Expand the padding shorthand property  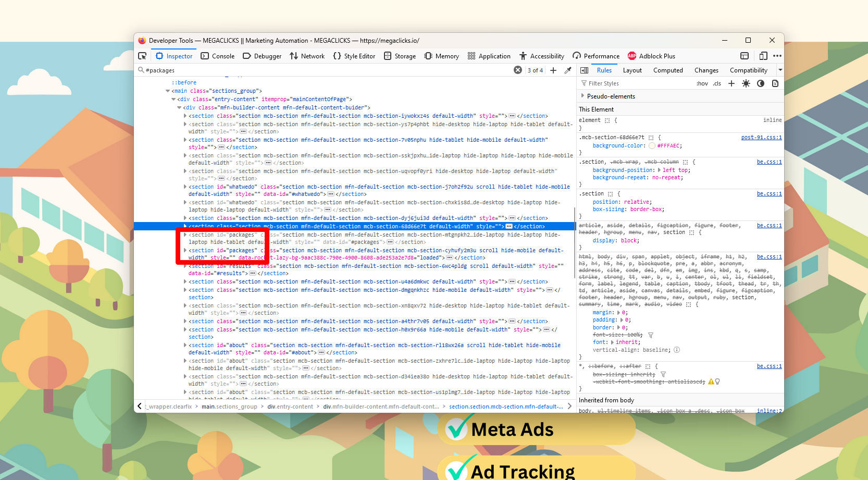click(x=622, y=320)
